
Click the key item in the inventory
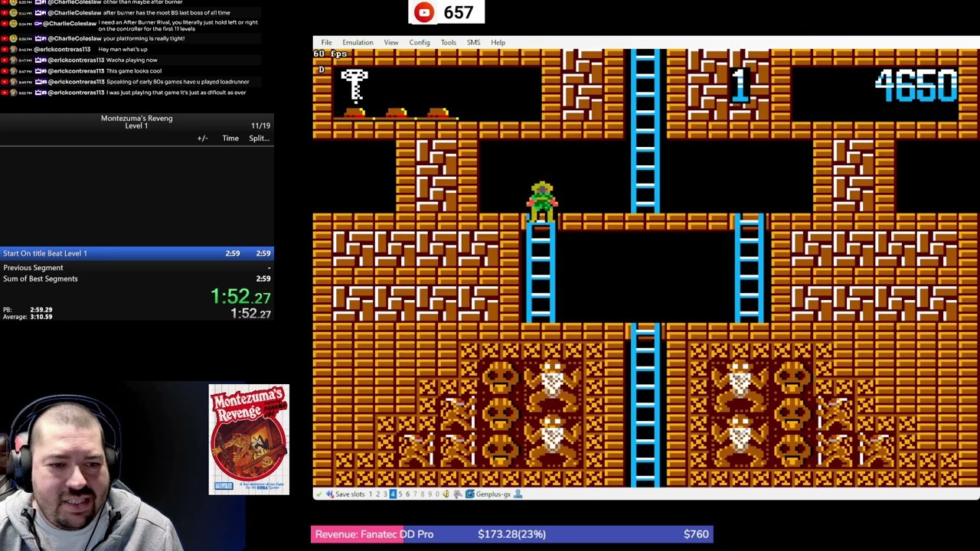coord(354,85)
